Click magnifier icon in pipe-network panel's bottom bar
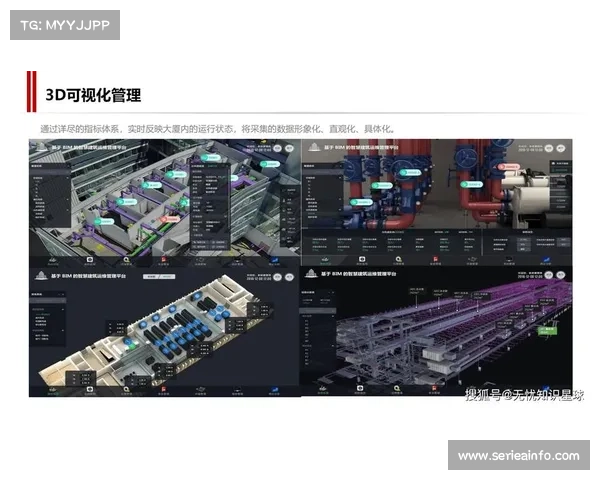The height and width of the screenshot is (480, 600). 396,389
